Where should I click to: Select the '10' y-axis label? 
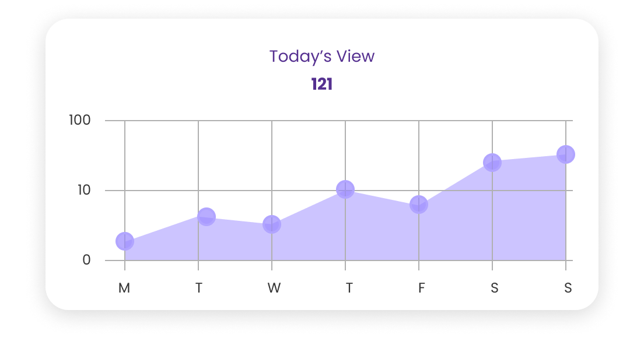tap(83, 191)
